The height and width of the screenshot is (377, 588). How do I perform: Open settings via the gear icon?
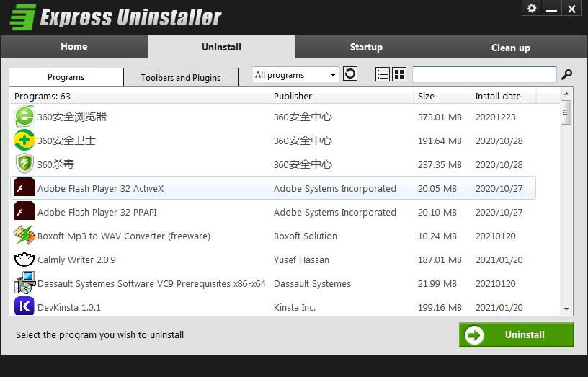531,8
